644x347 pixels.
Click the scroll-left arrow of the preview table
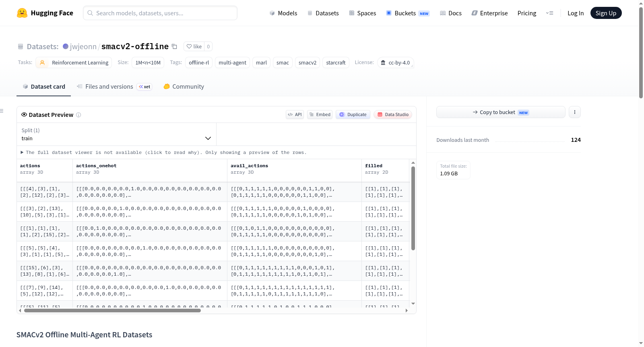tap(20, 311)
